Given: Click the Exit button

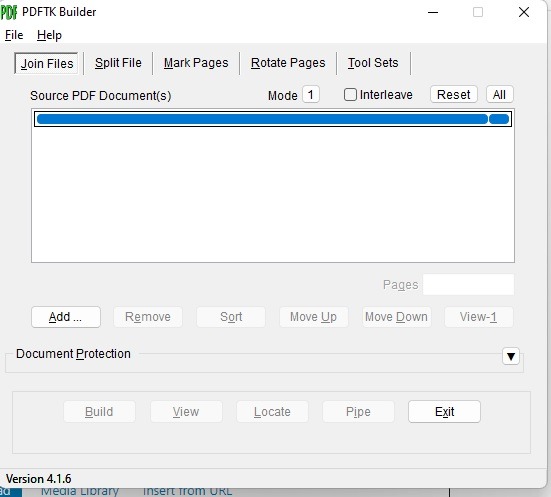Looking at the screenshot, I should [x=444, y=412].
